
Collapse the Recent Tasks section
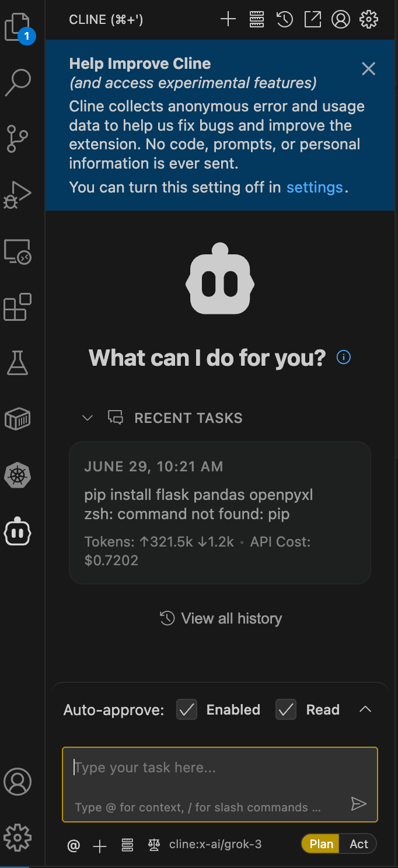pos(87,418)
